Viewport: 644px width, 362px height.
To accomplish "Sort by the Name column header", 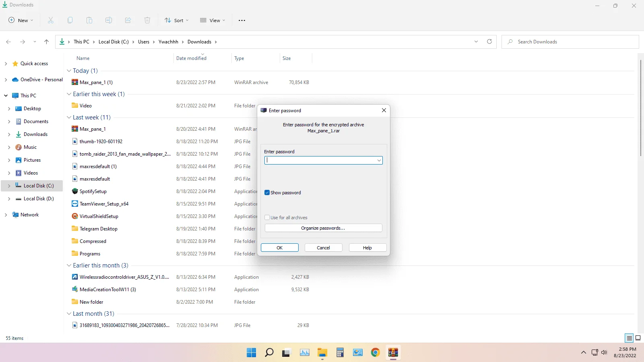I will click(x=83, y=58).
